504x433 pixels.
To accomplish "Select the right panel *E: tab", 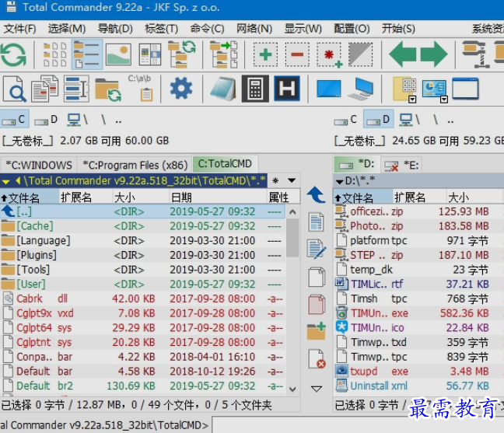I will click(x=401, y=165).
